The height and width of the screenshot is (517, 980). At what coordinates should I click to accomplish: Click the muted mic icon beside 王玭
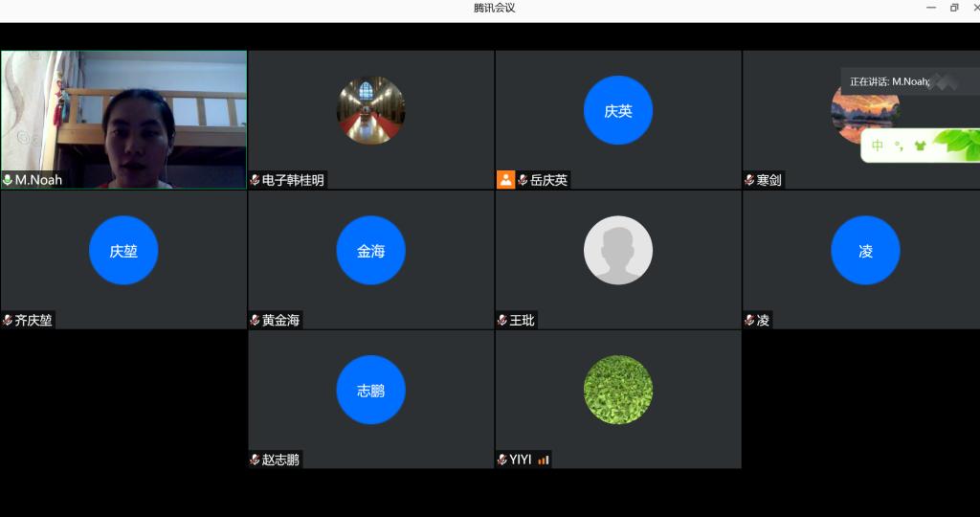pos(502,321)
